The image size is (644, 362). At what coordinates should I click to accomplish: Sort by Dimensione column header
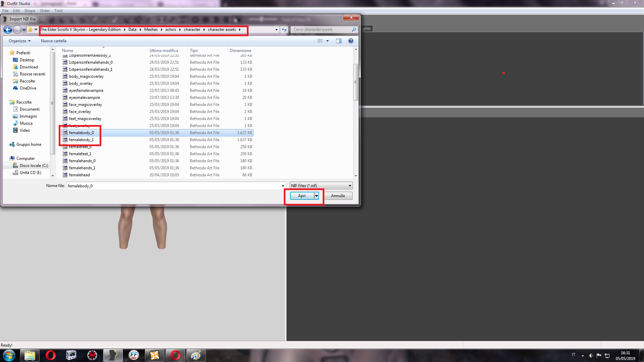tap(241, 51)
